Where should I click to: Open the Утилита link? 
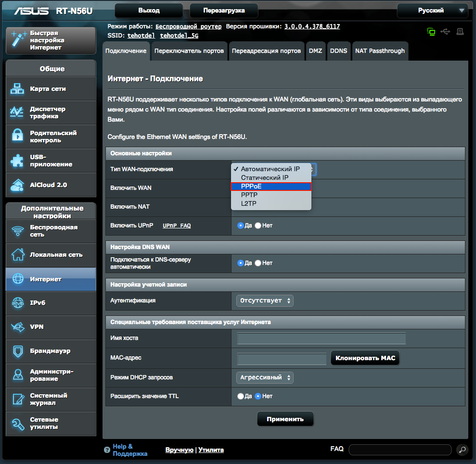211,450
